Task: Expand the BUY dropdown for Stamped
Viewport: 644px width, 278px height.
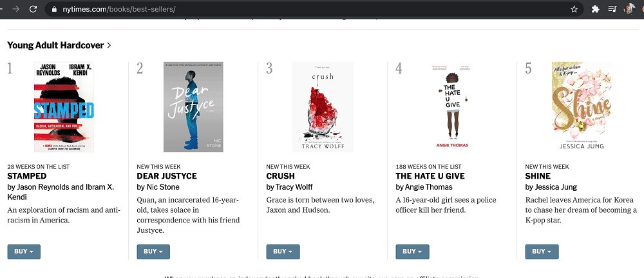Action: coord(24,252)
